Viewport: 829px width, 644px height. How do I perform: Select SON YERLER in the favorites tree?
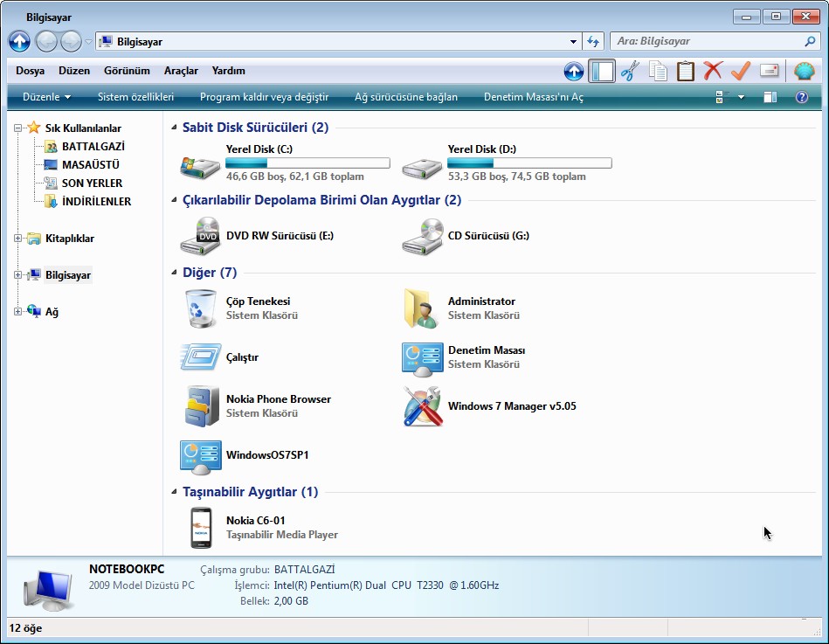(92, 183)
